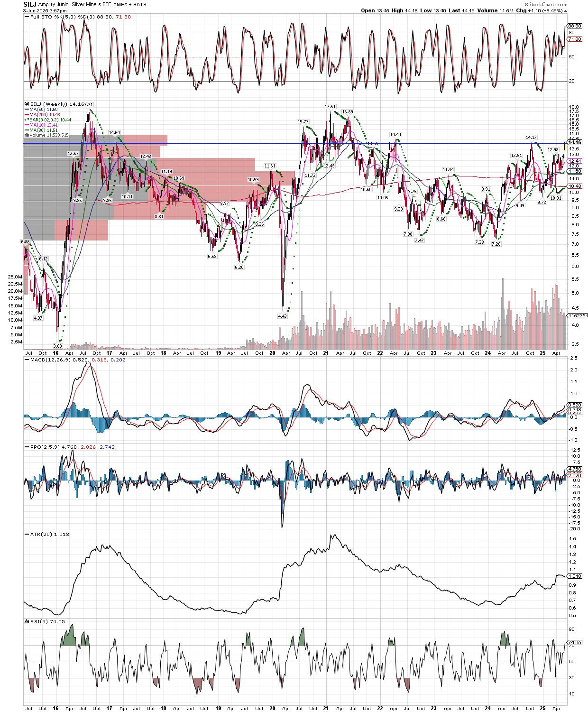Click 'Amplify Junior Silver Miners ETF' title
Screen dimensions: 588x712
pyautogui.click(x=75, y=4)
